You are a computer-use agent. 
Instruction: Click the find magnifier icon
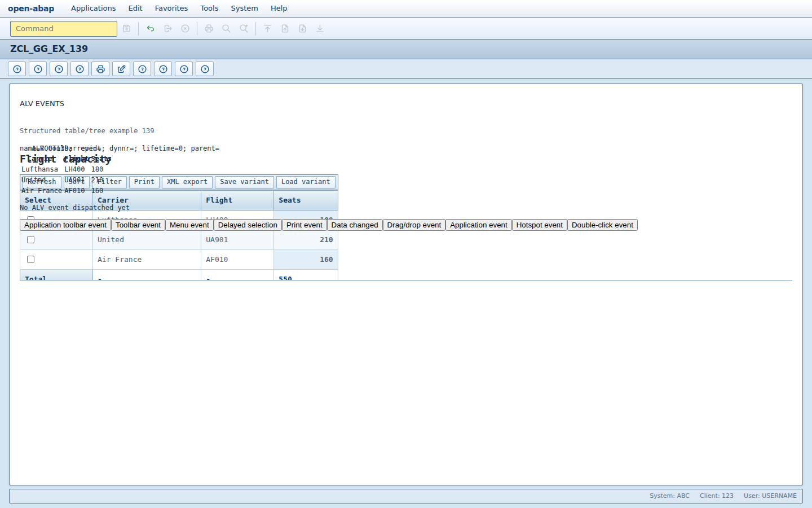[227, 29]
